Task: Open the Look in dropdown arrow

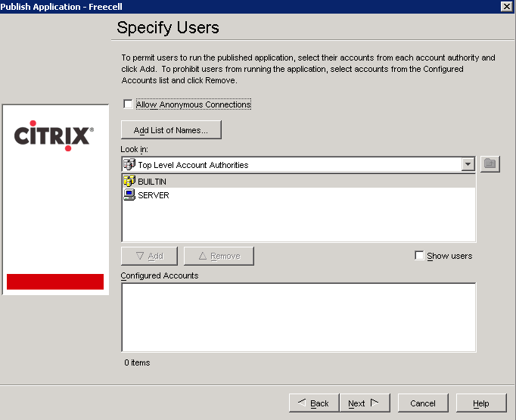Action: 468,164
